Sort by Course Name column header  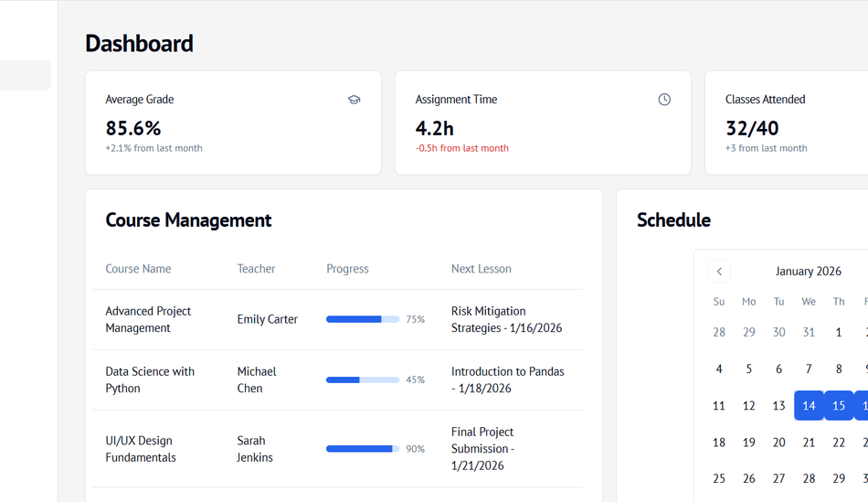[x=138, y=269]
